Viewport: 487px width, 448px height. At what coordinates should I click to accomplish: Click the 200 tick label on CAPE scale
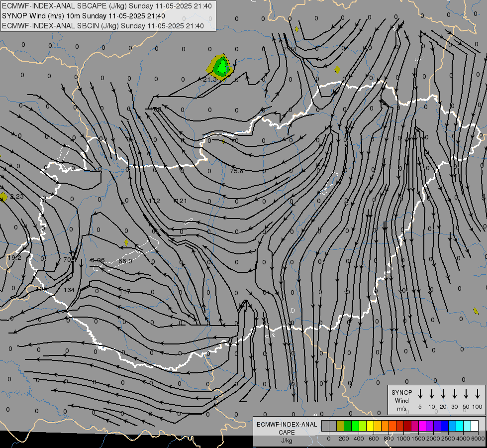click(x=344, y=439)
